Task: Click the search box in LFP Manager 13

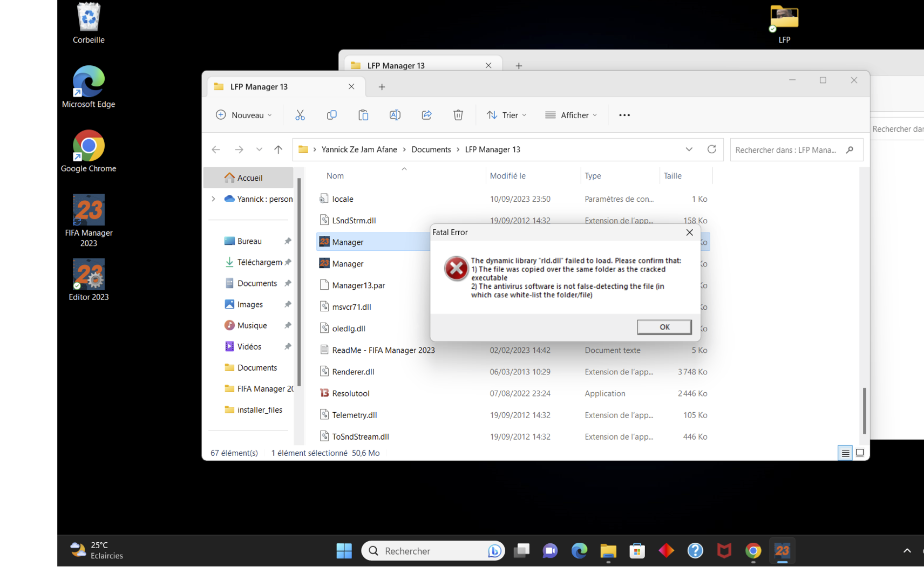Action: point(796,149)
